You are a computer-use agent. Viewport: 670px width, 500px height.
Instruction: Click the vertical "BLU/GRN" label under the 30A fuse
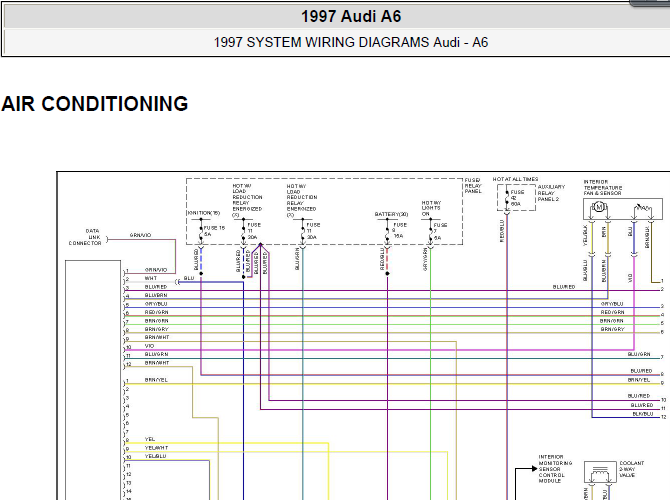click(x=297, y=259)
